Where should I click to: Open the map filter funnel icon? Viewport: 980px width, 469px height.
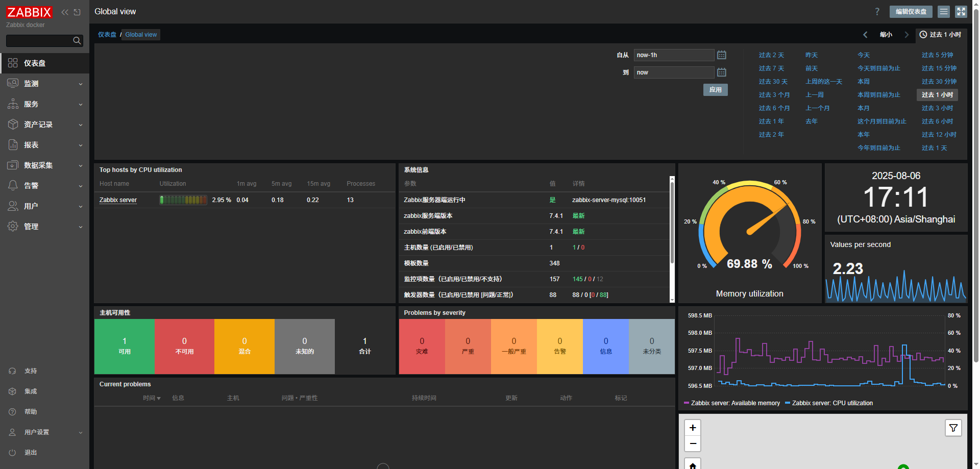(953, 428)
